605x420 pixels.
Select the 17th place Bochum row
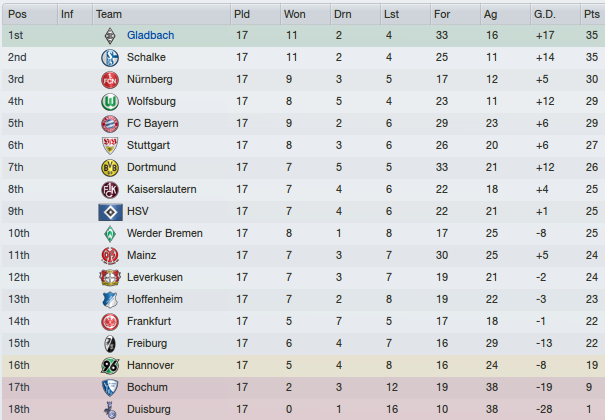pyautogui.click(x=303, y=388)
